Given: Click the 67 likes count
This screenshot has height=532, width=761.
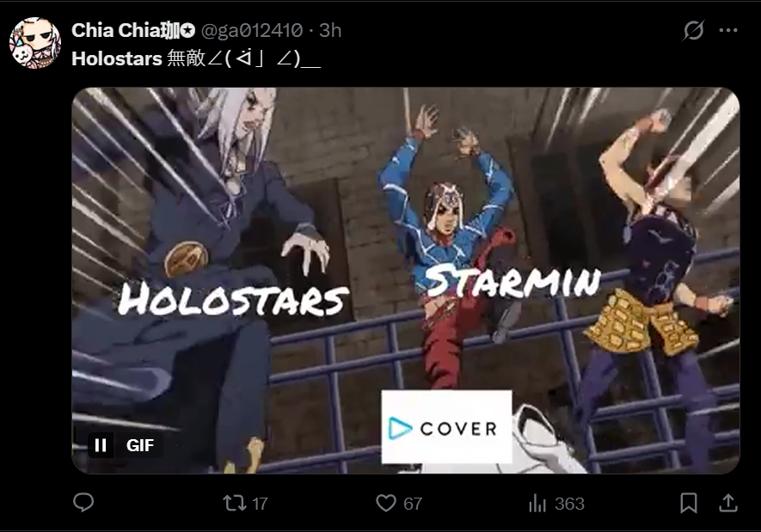Looking at the screenshot, I should coord(413,504).
